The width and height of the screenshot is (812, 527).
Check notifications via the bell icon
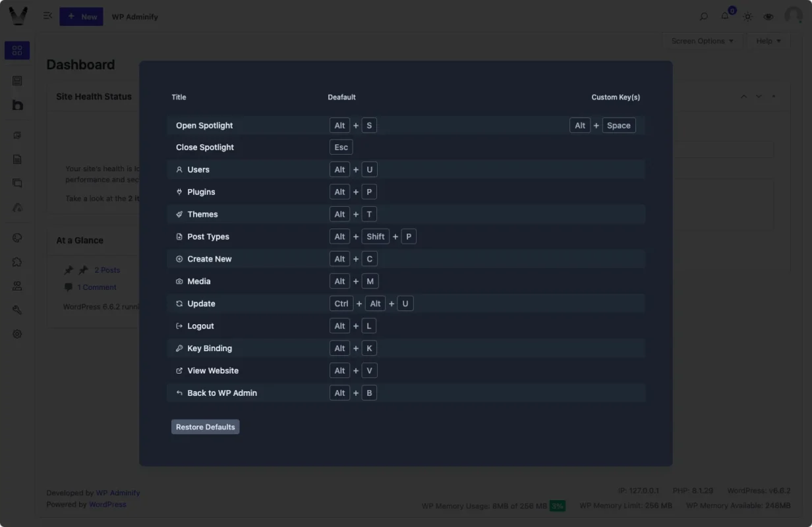[725, 16]
